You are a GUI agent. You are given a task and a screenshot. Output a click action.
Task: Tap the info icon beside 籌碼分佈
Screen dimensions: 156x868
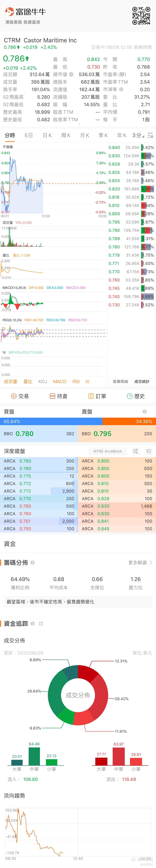tap(33, 563)
